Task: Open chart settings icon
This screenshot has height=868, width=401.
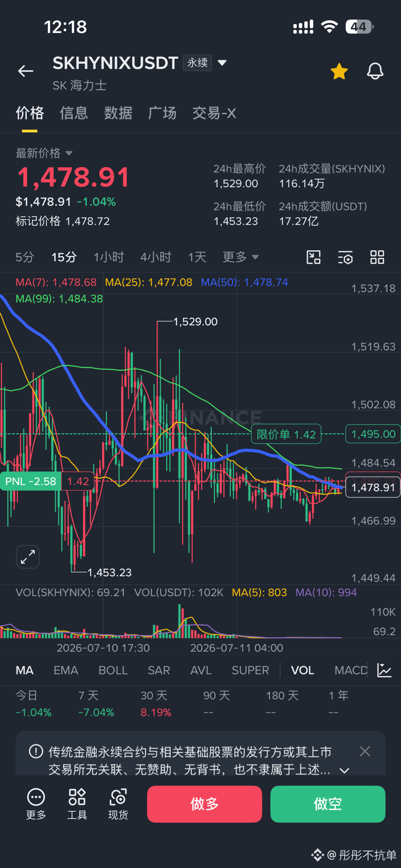Action: pos(345,257)
